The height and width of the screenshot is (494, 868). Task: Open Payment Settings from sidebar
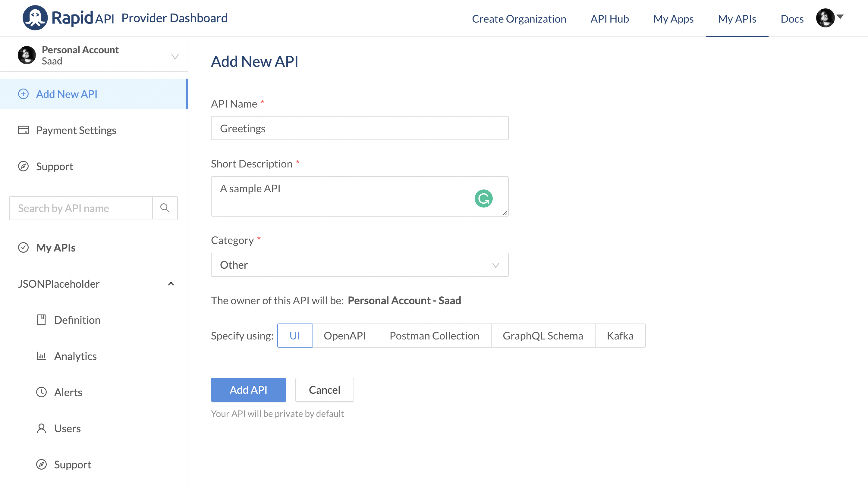pos(76,130)
